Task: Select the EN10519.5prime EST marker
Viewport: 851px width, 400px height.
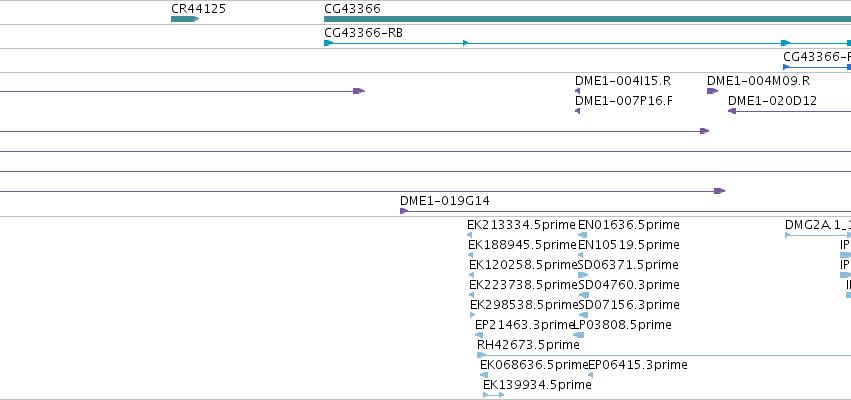Action: coord(582,255)
